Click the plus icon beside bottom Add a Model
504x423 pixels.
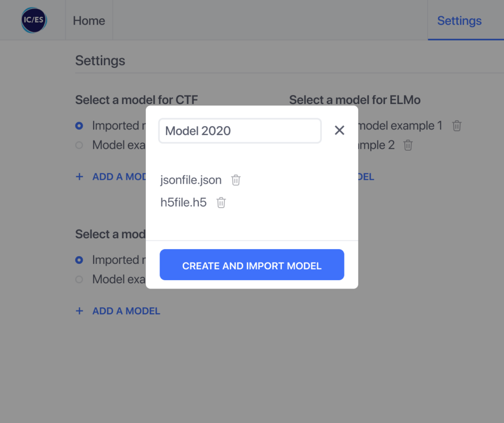[79, 311]
